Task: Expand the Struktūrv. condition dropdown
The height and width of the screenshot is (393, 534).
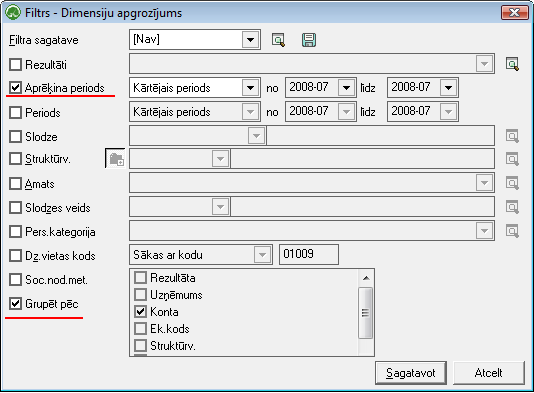Action: pos(220,159)
